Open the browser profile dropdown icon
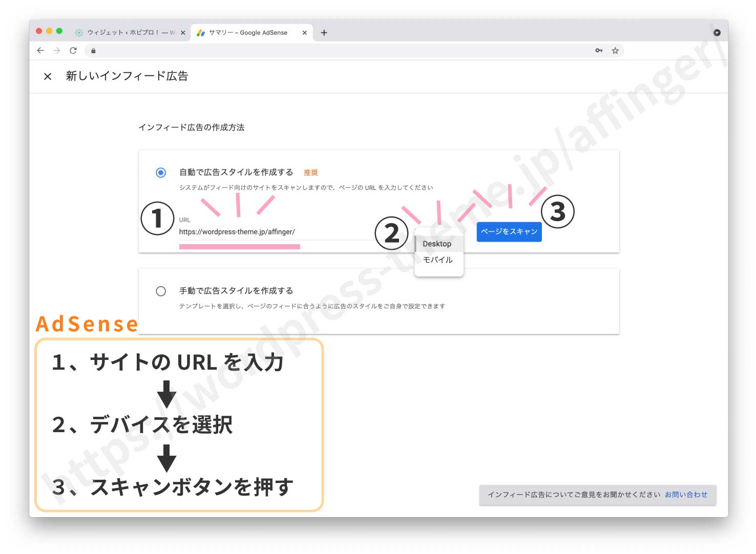Screen dimensions: 756x554 717,33
